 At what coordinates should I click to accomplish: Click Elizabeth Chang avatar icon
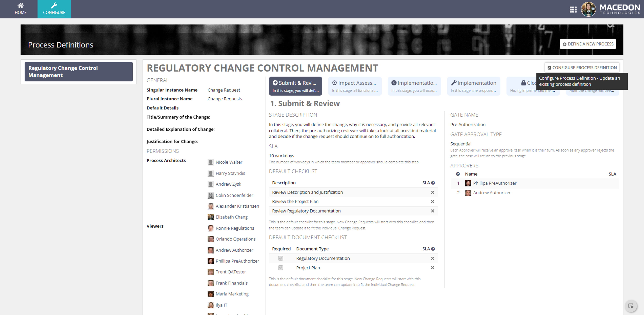pyautogui.click(x=210, y=217)
